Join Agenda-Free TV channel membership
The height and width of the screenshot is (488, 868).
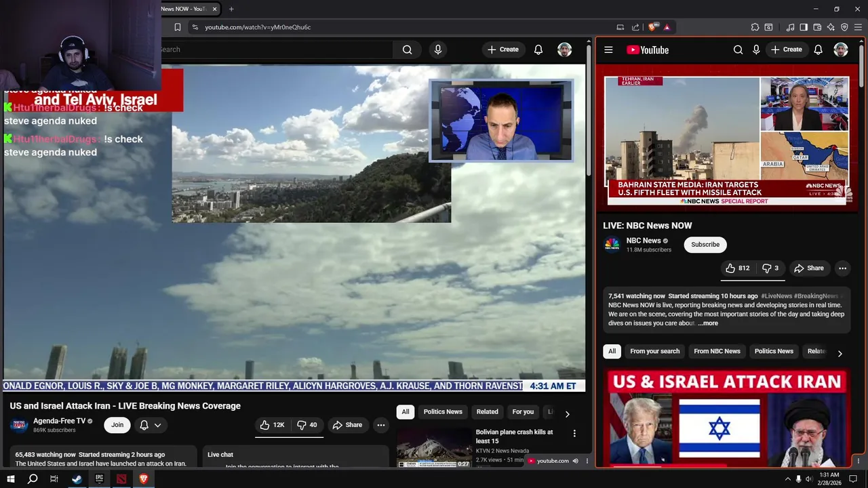[x=117, y=425]
